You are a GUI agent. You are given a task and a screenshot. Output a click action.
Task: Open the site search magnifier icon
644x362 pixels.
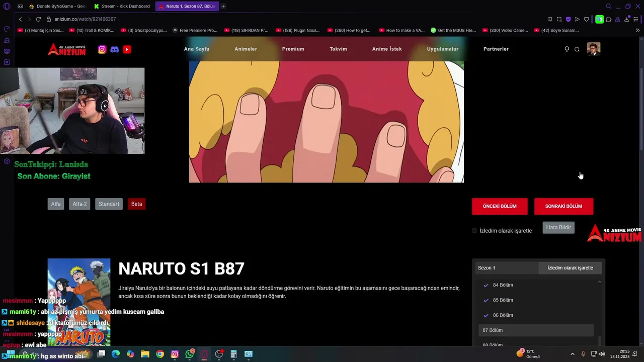tap(577, 49)
